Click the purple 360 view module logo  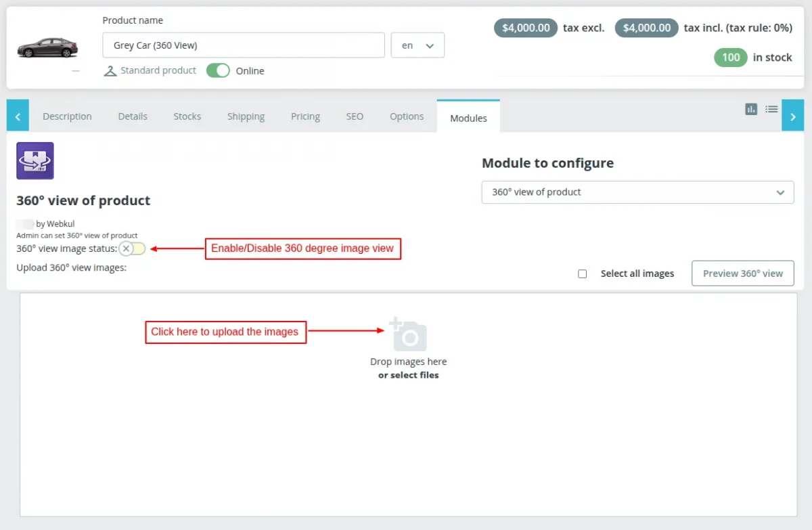35,160
